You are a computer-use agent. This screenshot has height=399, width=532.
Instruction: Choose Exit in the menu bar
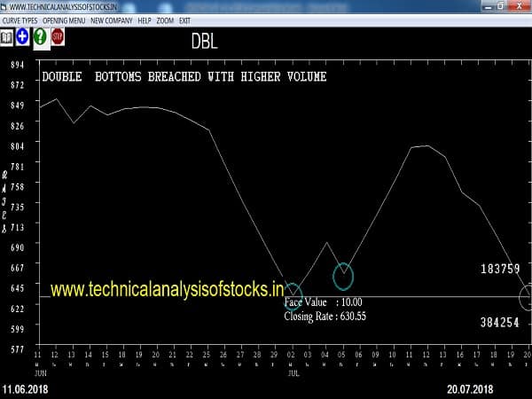tap(185, 20)
